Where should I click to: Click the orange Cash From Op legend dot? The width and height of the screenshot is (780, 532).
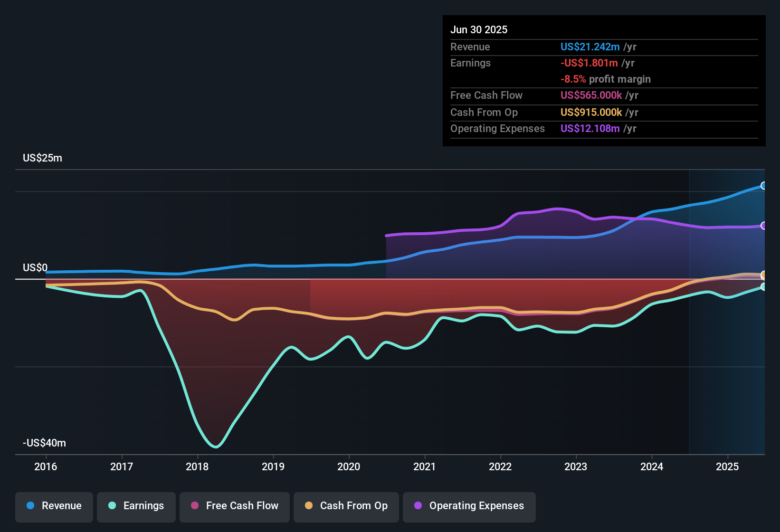pos(308,506)
